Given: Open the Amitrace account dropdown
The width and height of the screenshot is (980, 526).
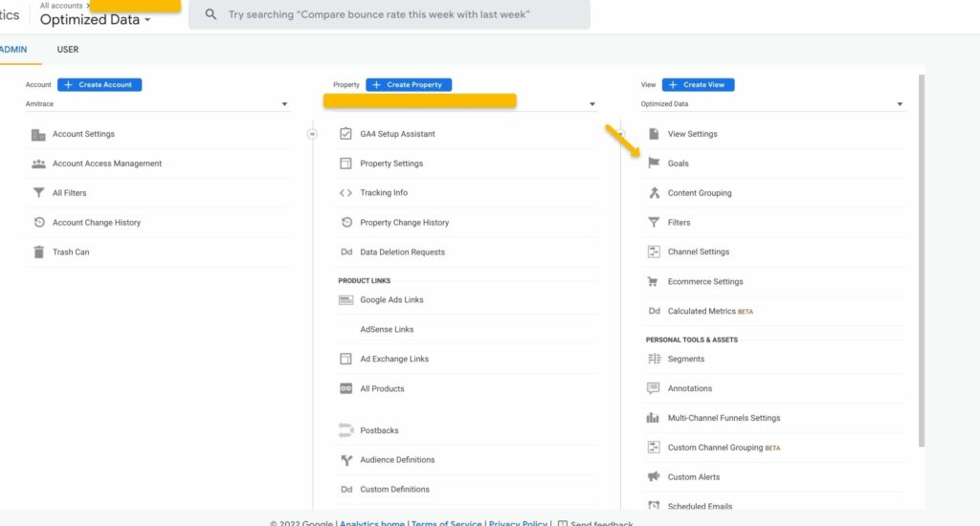Looking at the screenshot, I should pyautogui.click(x=158, y=103).
